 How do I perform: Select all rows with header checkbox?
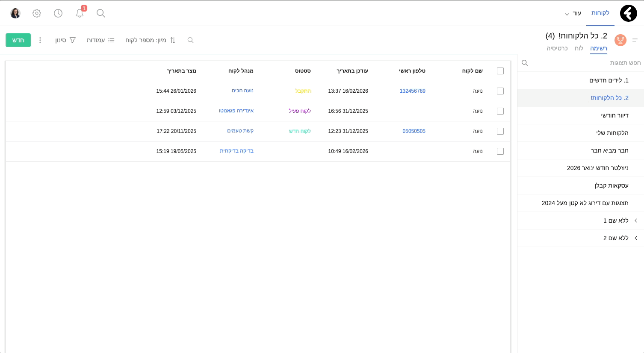[x=500, y=71]
